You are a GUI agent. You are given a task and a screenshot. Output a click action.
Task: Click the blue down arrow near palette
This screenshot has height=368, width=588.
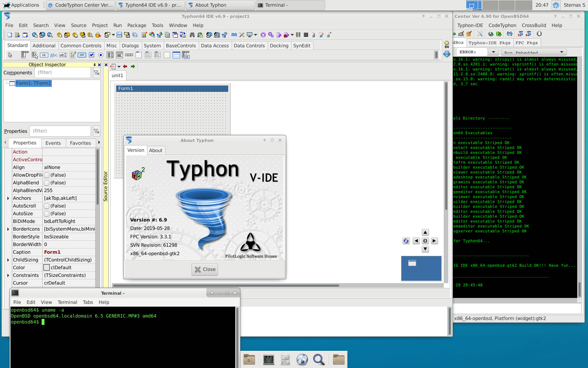pos(447,54)
